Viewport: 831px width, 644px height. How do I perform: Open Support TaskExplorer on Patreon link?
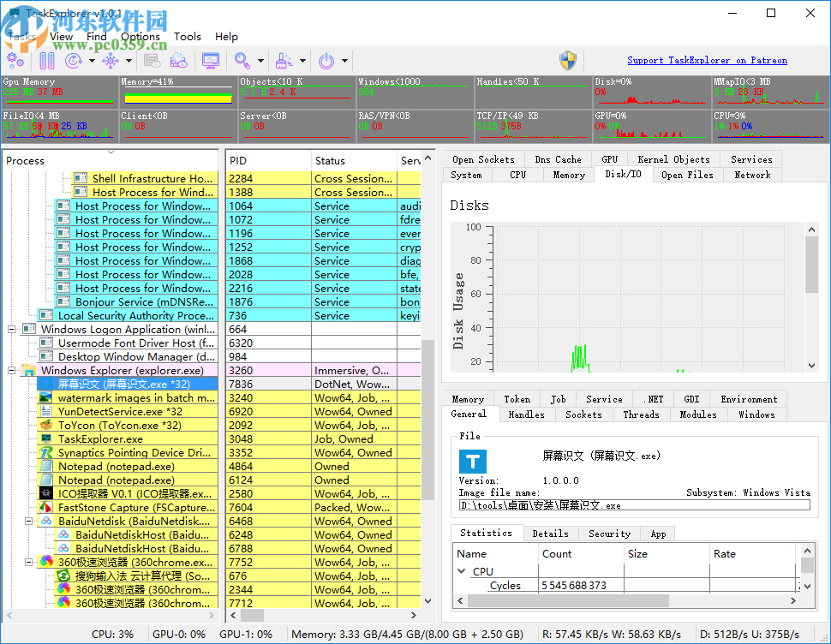[707, 61]
